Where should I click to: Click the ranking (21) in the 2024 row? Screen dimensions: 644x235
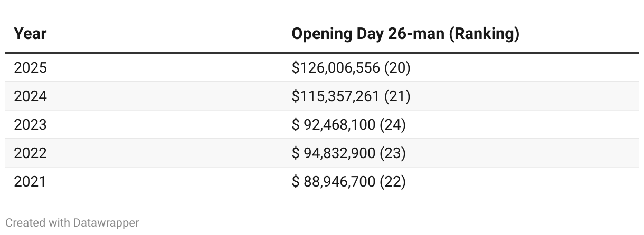[397, 96]
